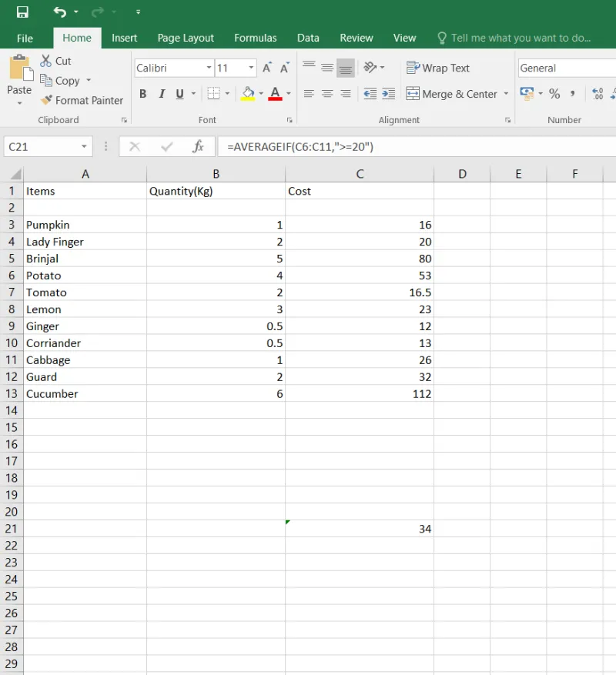Switch to the Formulas tab
Image resolution: width=616 pixels, height=675 pixels.
pos(256,38)
